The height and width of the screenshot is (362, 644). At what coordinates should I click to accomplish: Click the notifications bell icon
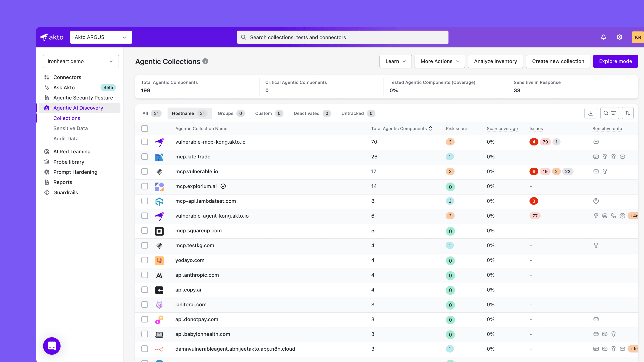coord(604,37)
